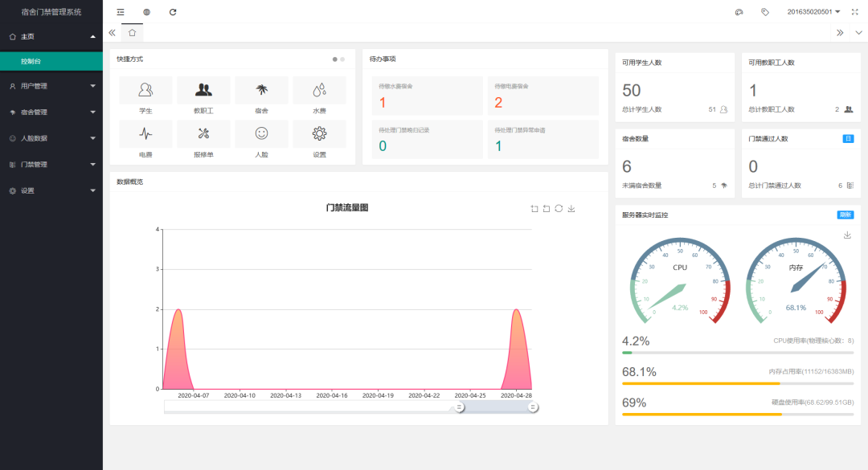The height and width of the screenshot is (470, 868).
Task: Click the 宿舍门禁管理系统 title
Action: click(51, 11)
